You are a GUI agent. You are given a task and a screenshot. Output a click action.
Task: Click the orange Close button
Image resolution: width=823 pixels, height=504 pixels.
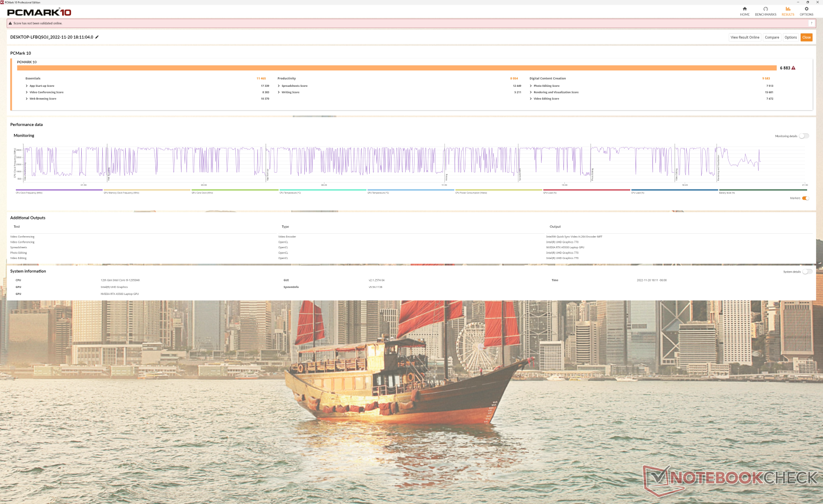point(806,37)
